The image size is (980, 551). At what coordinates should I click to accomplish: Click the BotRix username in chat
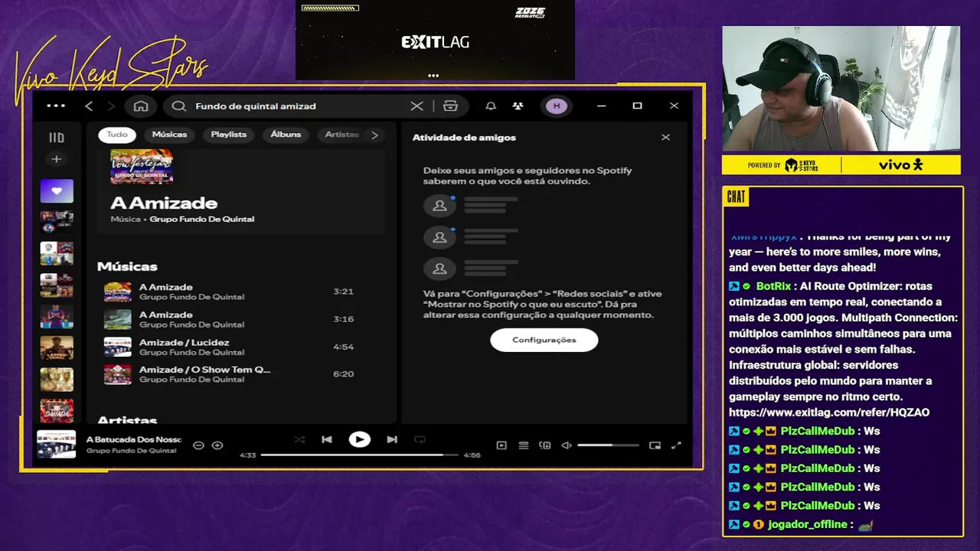[x=773, y=286]
